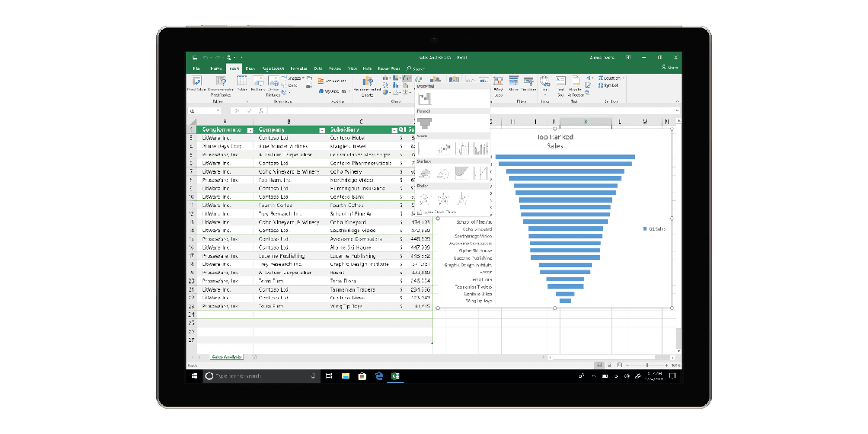Select cell Blue Yonder Airlines
The height and width of the screenshot is (434, 868).
point(290,146)
